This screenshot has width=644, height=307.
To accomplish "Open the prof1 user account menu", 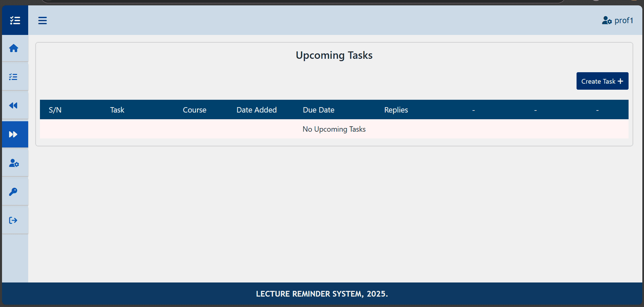I will click(617, 20).
